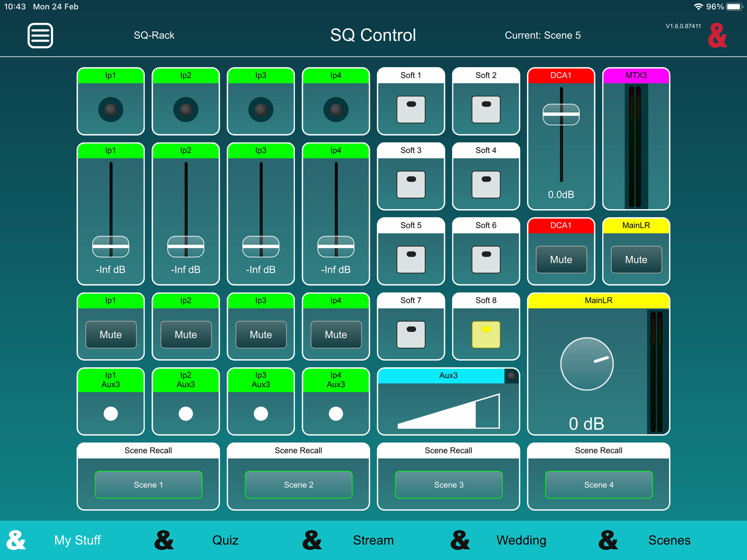
Task: Tap the small indicator on Aux3 header
Action: pyautogui.click(x=512, y=376)
